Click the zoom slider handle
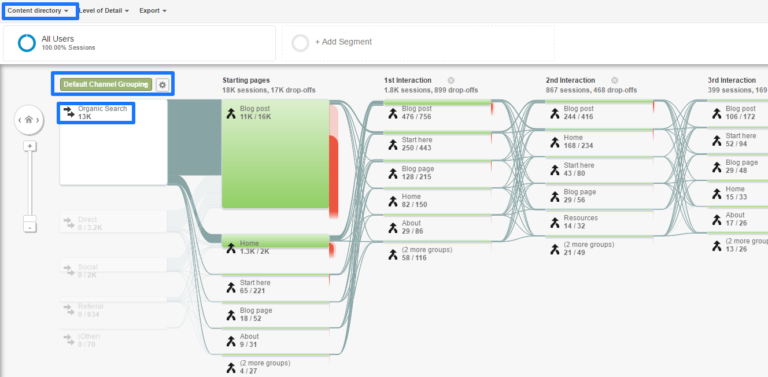768x377 pixels. (30, 218)
